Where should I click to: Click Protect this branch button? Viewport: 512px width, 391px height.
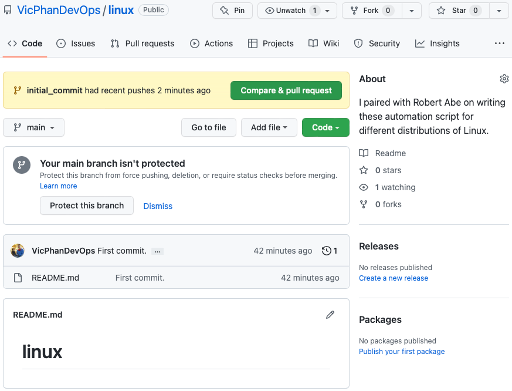(87, 206)
